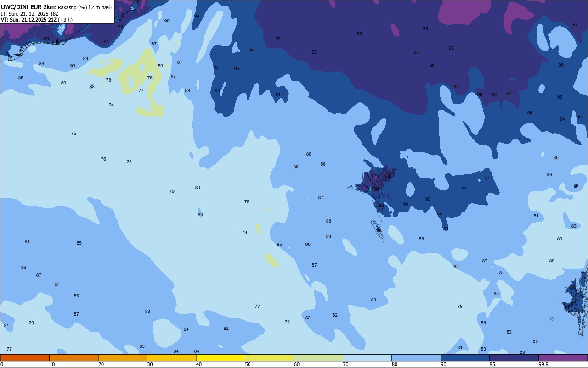Click the 60–70 pale green legend swatch
The image size is (588, 368).
coord(318,357)
